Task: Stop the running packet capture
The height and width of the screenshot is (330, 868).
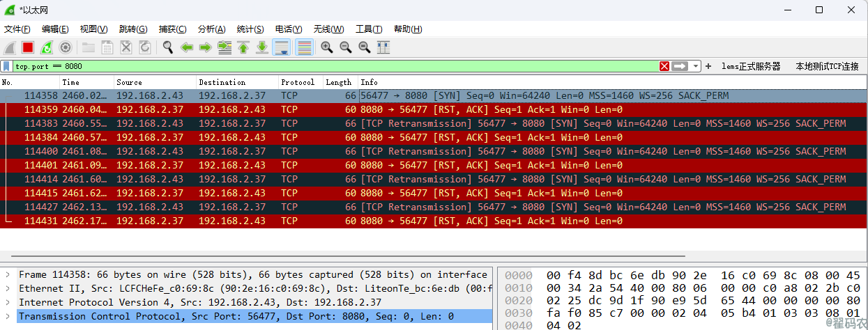Action: (28, 47)
